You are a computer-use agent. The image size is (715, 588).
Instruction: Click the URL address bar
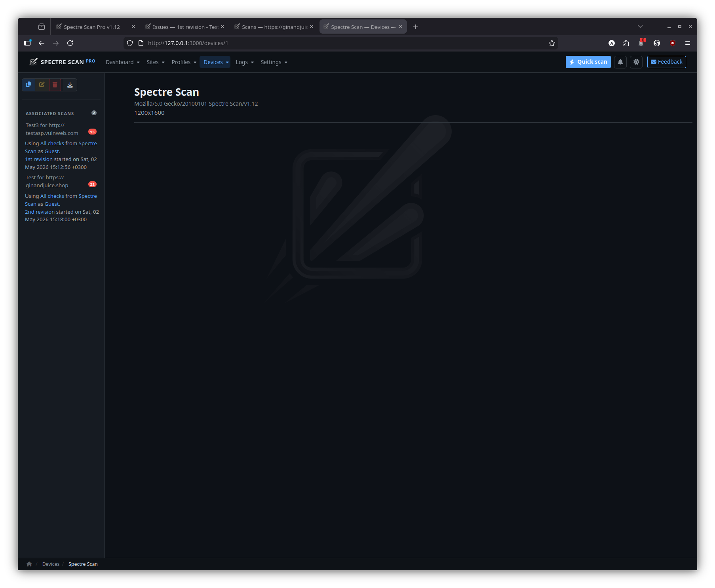coord(340,43)
